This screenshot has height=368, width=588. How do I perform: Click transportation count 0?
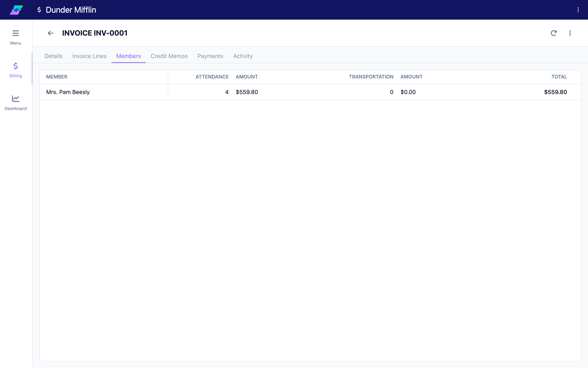(392, 92)
